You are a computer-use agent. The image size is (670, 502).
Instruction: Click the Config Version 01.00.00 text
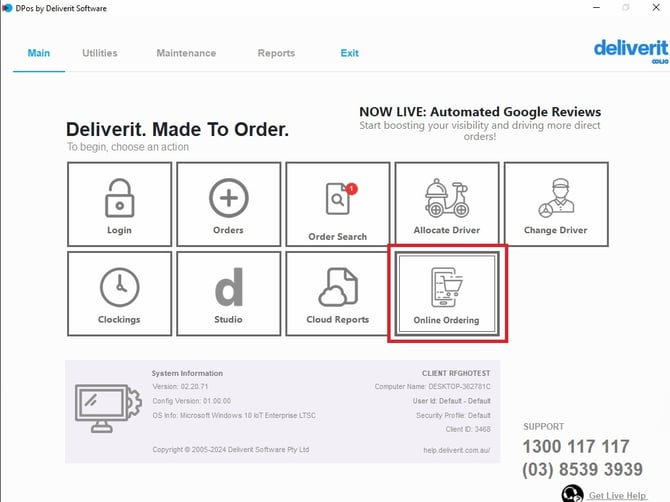coord(191,401)
